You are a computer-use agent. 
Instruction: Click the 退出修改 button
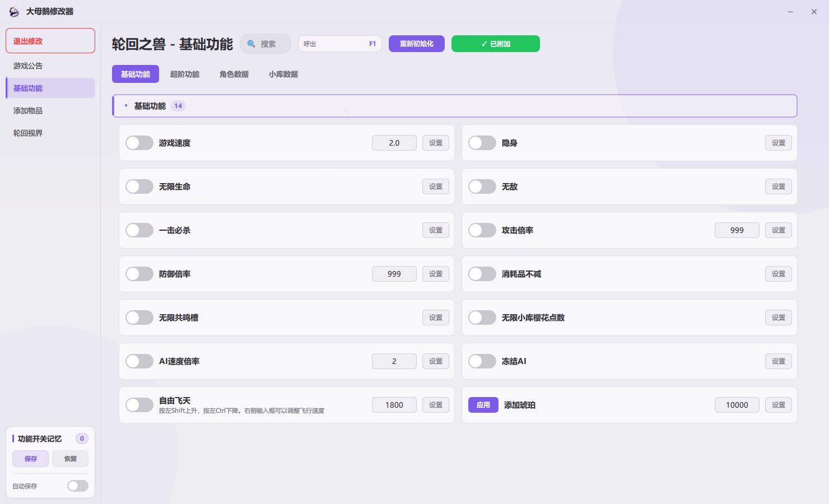click(50, 41)
